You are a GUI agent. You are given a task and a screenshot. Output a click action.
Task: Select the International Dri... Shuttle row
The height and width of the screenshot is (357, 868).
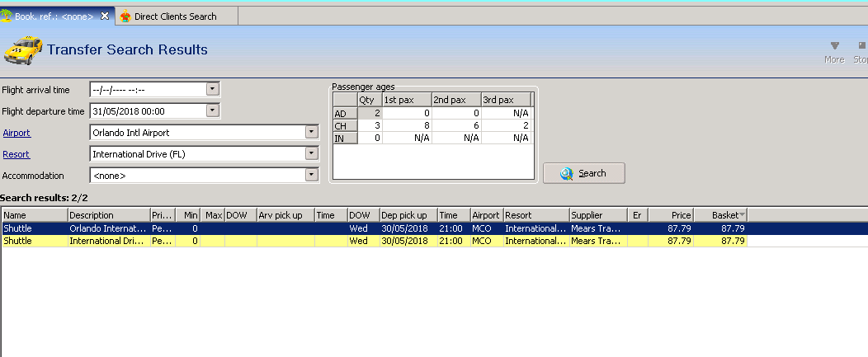pos(375,241)
